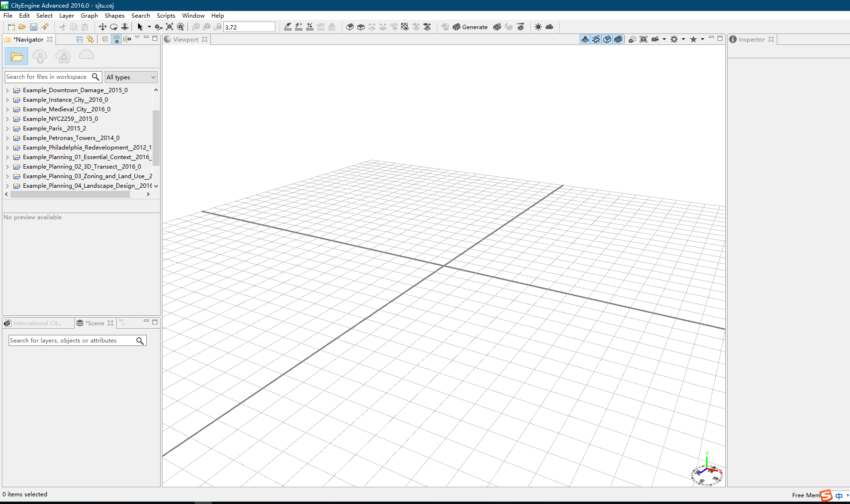Open the Shapes menu
Image resolution: width=850 pixels, height=504 pixels.
pos(114,15)
